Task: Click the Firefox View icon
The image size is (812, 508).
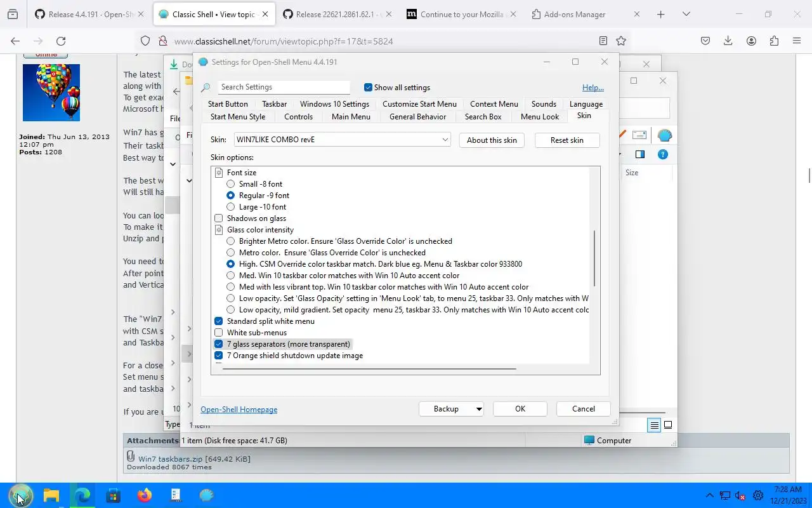Action: 13,14
